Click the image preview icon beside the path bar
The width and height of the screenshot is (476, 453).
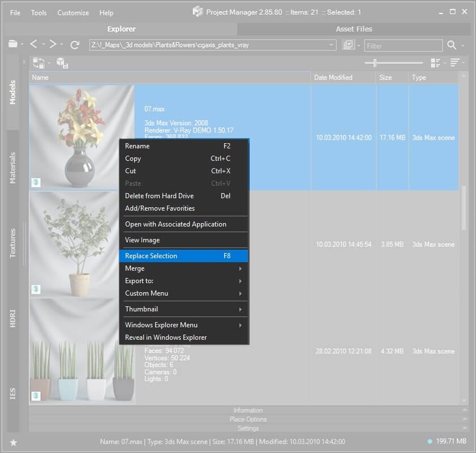tap(348, 45)
